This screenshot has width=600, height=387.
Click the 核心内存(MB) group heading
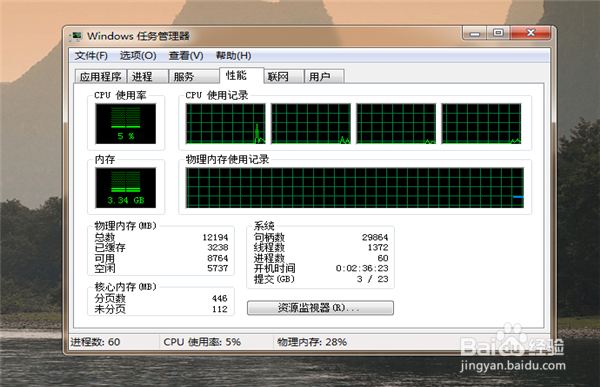[126, 287]
